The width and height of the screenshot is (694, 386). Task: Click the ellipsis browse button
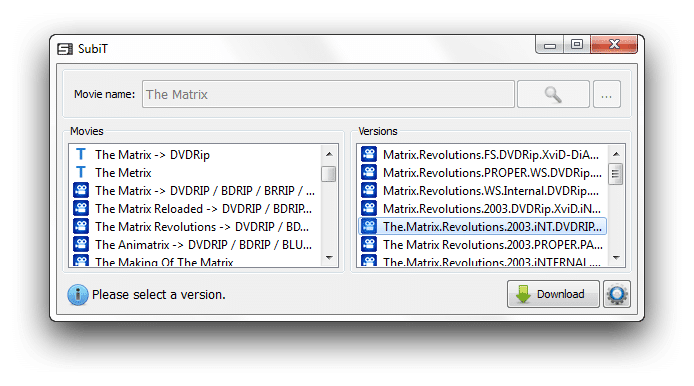click(x=607, y=94)
